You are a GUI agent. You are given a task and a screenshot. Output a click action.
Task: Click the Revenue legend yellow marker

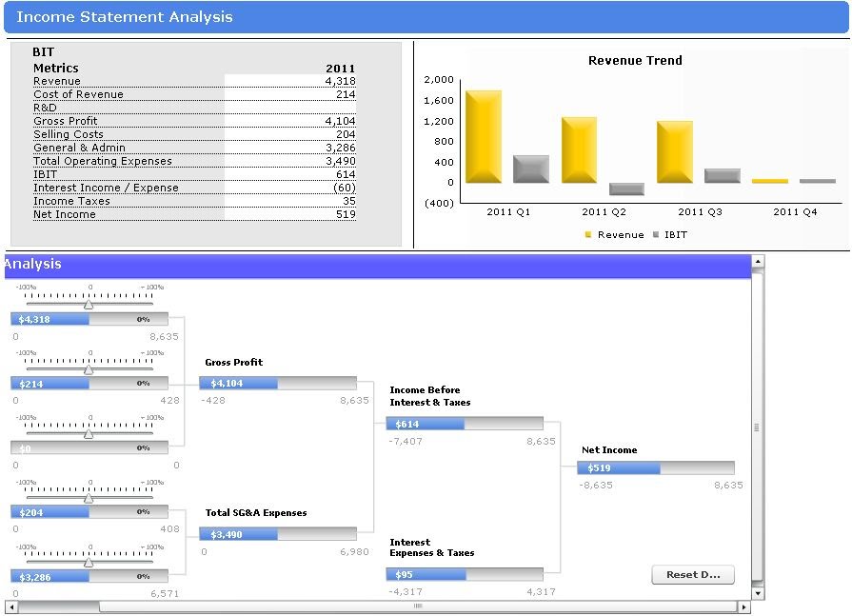click(588, 234)
